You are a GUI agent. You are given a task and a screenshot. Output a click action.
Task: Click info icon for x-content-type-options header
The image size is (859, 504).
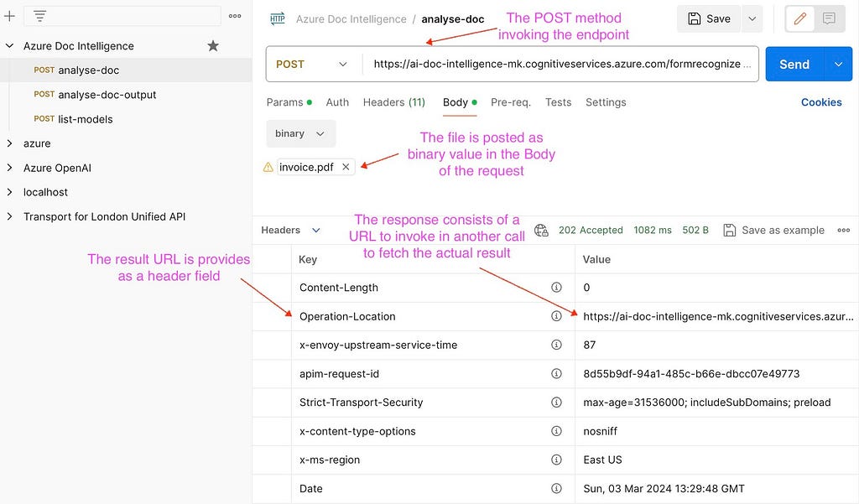556,431
